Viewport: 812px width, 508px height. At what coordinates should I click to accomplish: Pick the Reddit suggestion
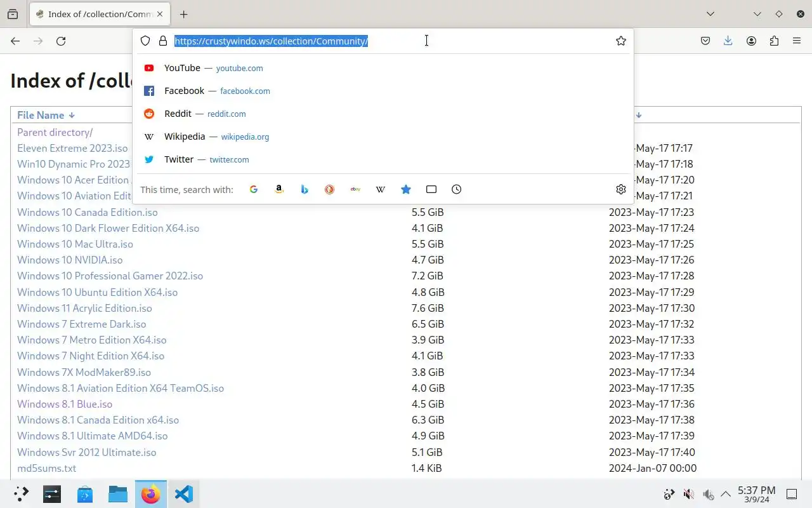(x=383, y=114)
